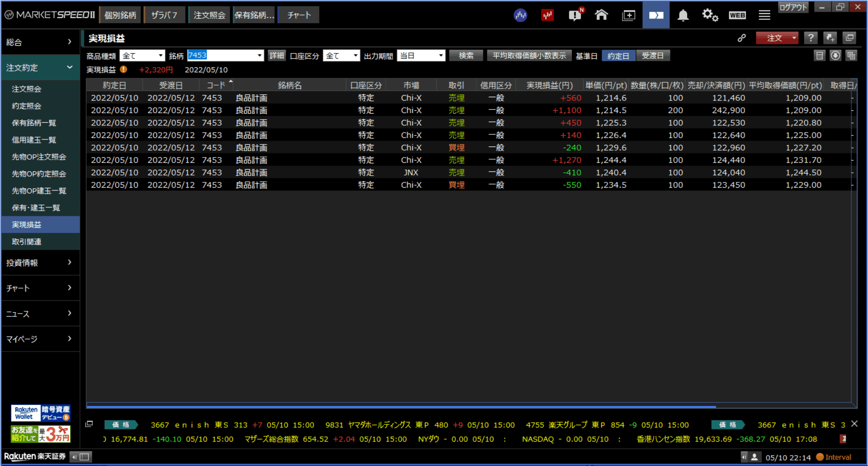This screenshot has width=868, height=466.
Task: Sort by 実現損益(円) column header
Action: [x=549, y=85]
